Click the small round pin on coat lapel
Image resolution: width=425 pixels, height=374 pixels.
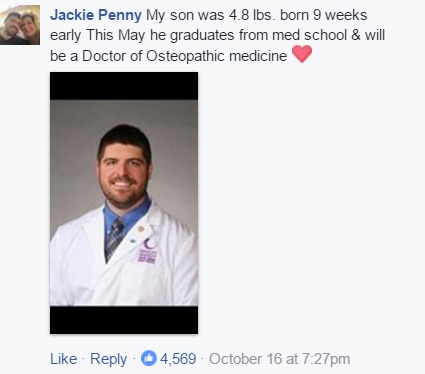click(141, 229)
